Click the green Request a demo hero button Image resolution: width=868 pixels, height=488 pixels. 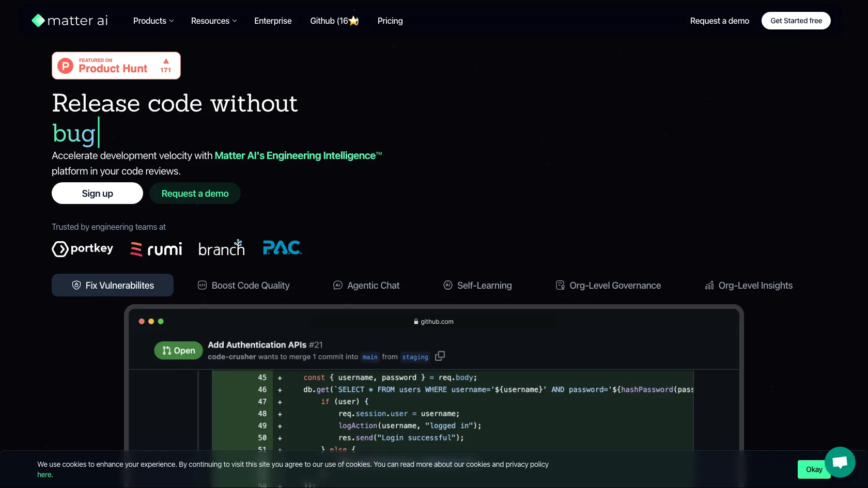tap(195, 193)
